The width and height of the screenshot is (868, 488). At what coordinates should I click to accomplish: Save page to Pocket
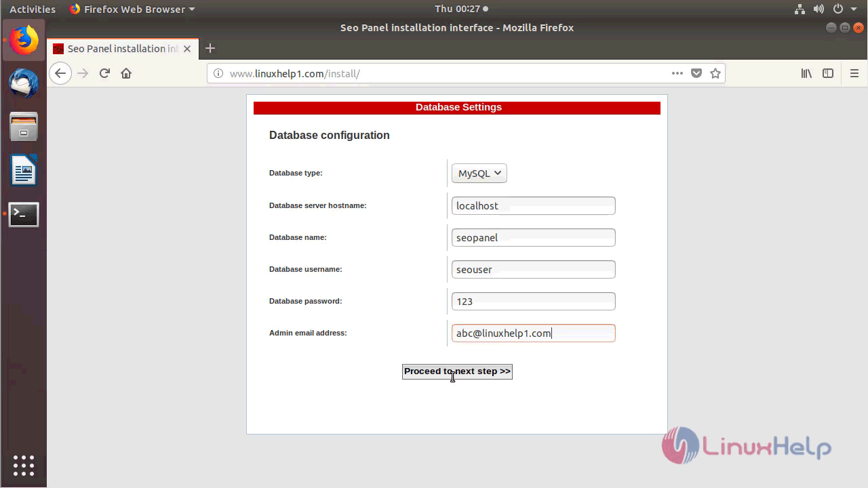(x=696, y=73)
